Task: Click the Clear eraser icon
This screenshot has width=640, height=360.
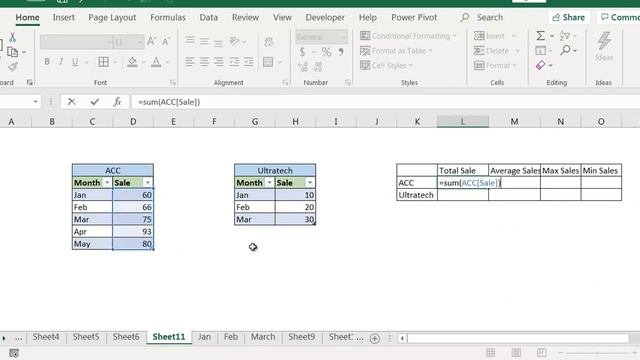Action: pyautogui.click(x=540, y=65)
